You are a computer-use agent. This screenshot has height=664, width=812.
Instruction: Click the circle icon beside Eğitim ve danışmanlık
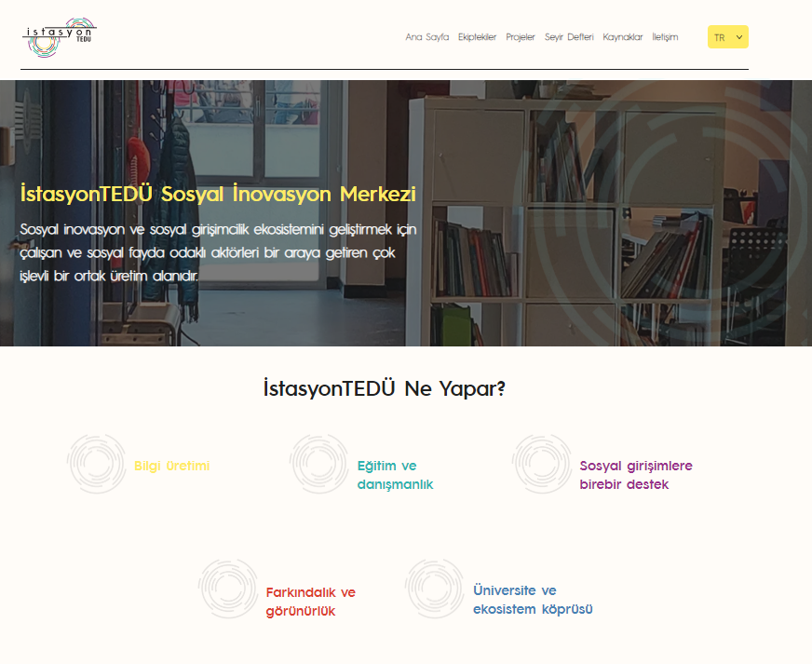pyautogui.click(x=319, y=464)
